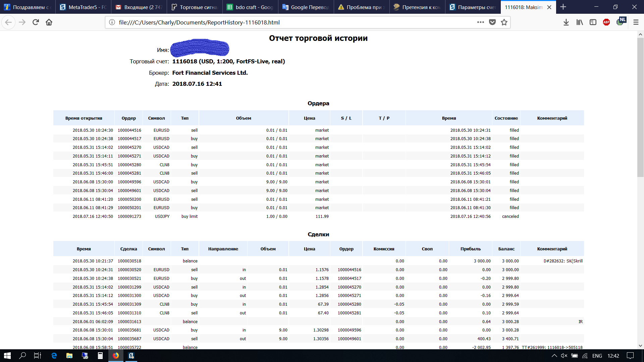This screenshot has width=644, height=362.
Task: Reload the report page
Action: point(36,22)
